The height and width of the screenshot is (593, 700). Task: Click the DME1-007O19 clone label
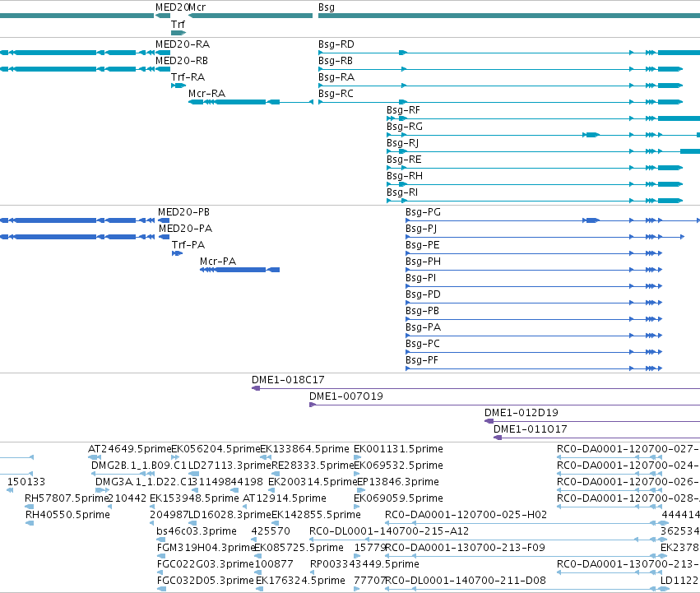click(346, 396)
